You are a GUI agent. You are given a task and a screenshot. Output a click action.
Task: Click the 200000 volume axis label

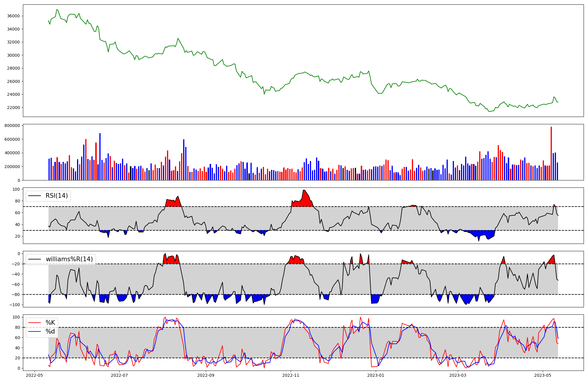[x=12, y=167]
